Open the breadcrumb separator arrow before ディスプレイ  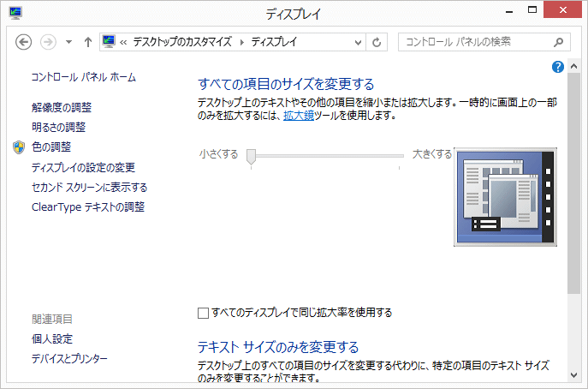(242, 42)
